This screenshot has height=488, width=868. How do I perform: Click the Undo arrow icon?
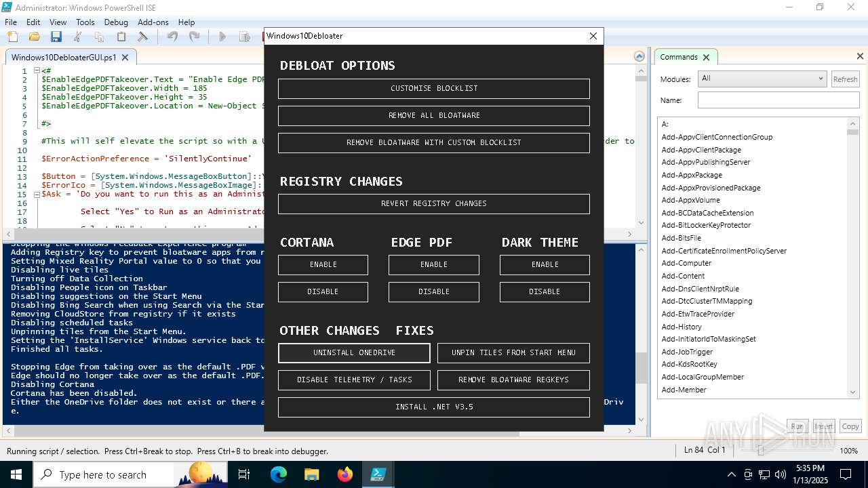click(x=172, y=37)
